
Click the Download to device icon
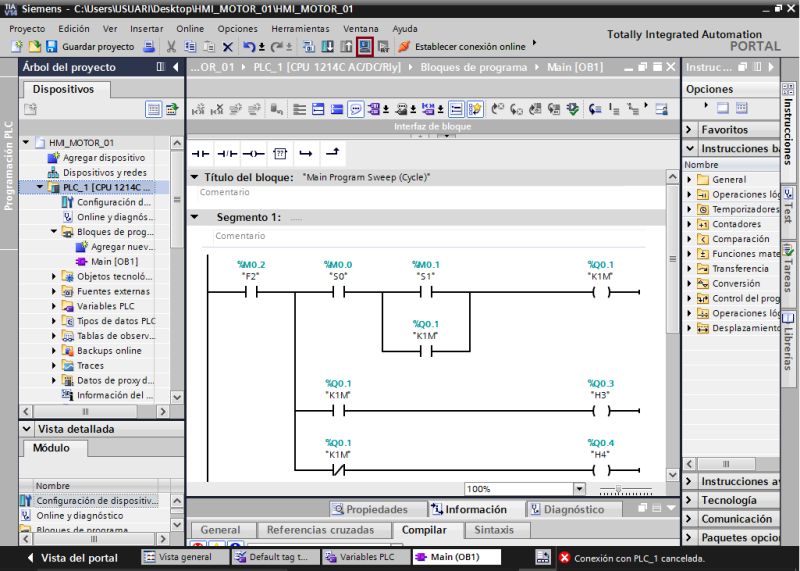coord(328,47)
